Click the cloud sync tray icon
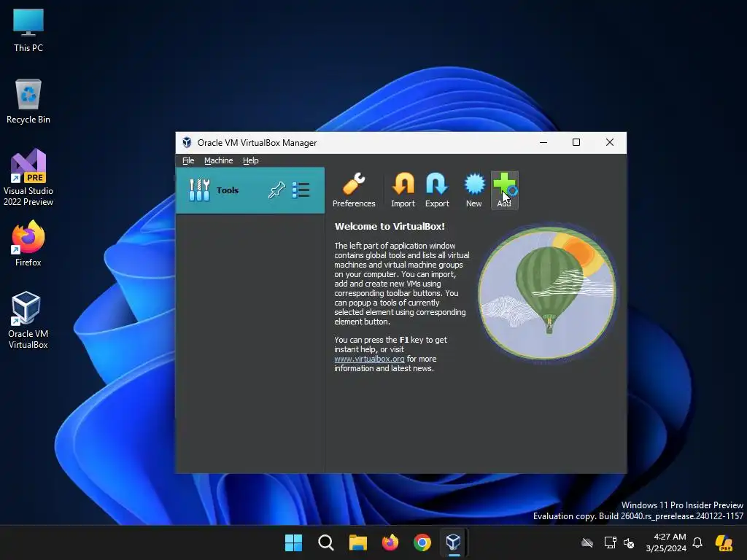The width and height of the screenshot is (747, 560). click(x=587, y=542)
